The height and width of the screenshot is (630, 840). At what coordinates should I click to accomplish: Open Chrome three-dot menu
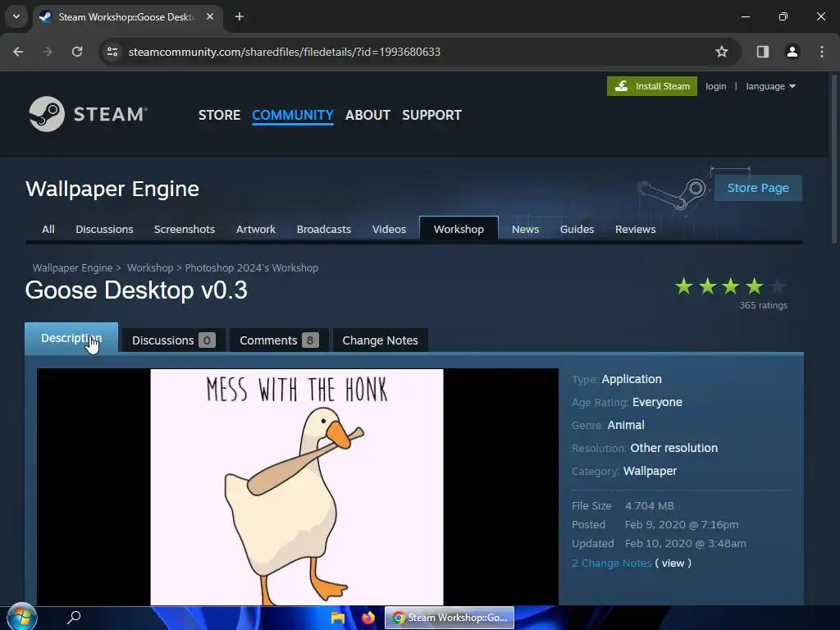tap(822, 52)
